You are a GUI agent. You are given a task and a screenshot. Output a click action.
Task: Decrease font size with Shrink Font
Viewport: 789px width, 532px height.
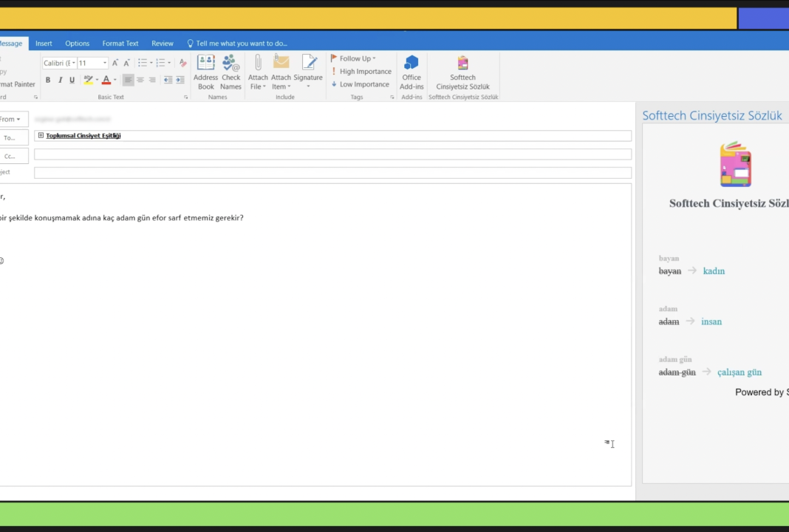126,63
